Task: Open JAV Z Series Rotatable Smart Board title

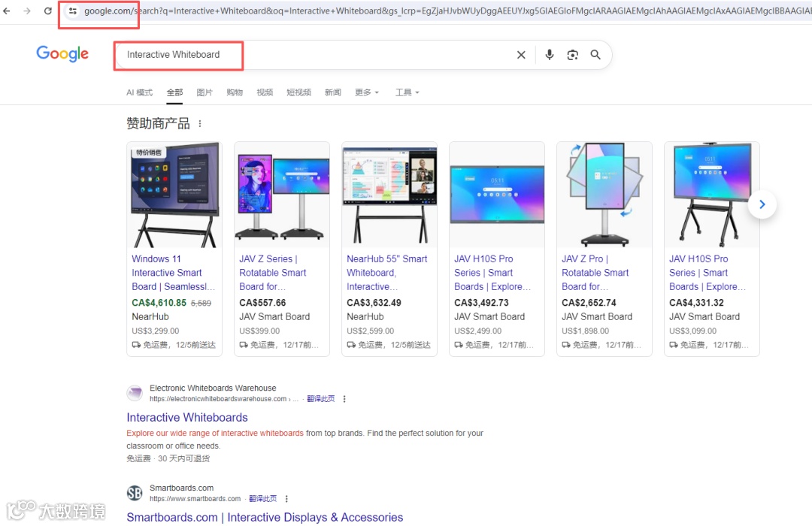Action: [x=272, y=272]
